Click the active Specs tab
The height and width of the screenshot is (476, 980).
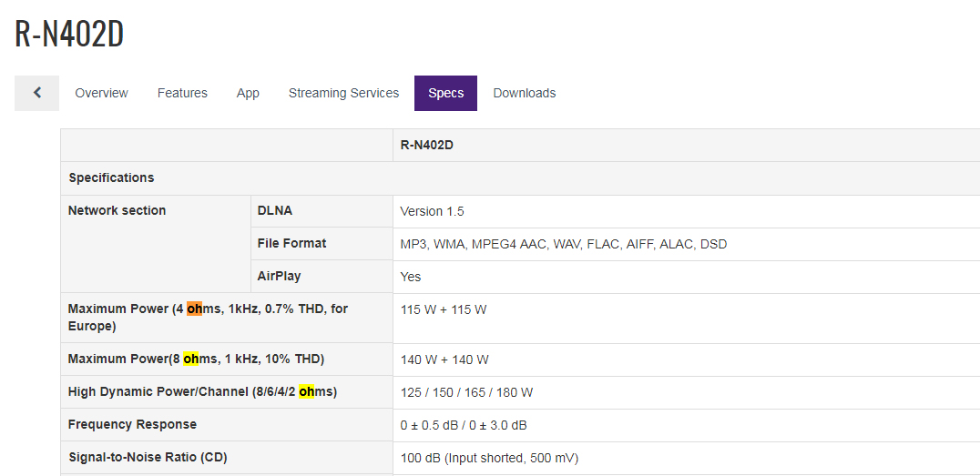(x=445, y=93)
